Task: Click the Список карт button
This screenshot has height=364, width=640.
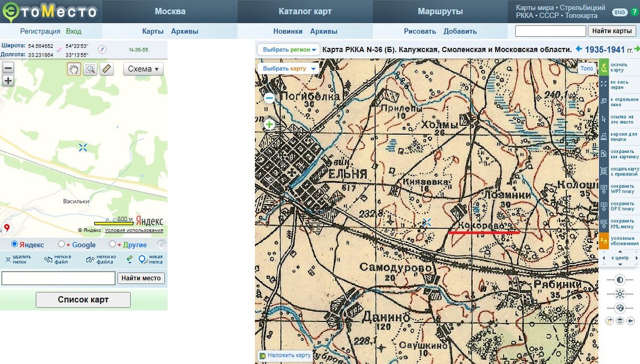Action: [x=83, y=300]
